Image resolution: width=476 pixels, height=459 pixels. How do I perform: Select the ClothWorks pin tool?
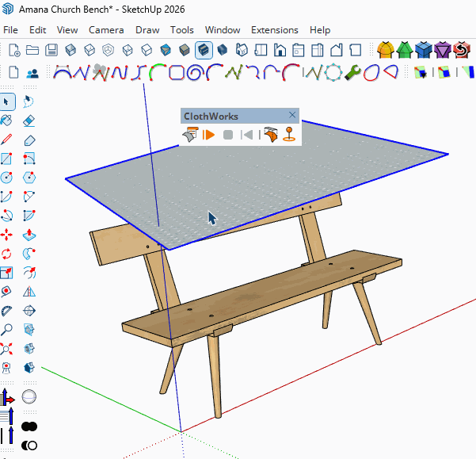click(289, 134)
